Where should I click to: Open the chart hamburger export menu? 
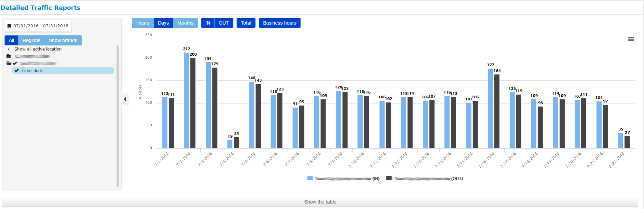coord(631,39)
